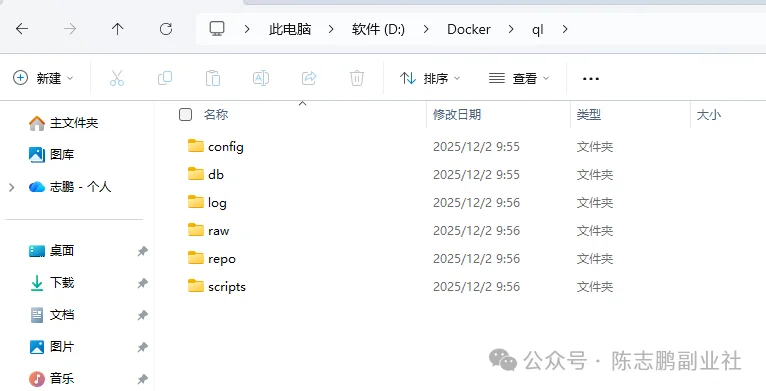Image resolution: width=766 pixels, height=391 pixels.
Task: Expand chevron after 此电脑 in breadcrumb
Action: click(331, 29)
